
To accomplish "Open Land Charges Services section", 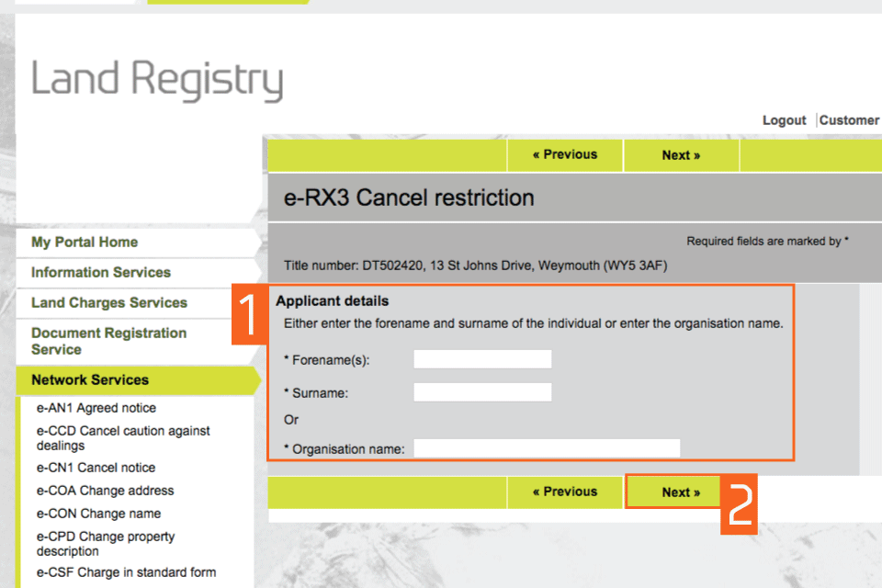I will [109, 303].
